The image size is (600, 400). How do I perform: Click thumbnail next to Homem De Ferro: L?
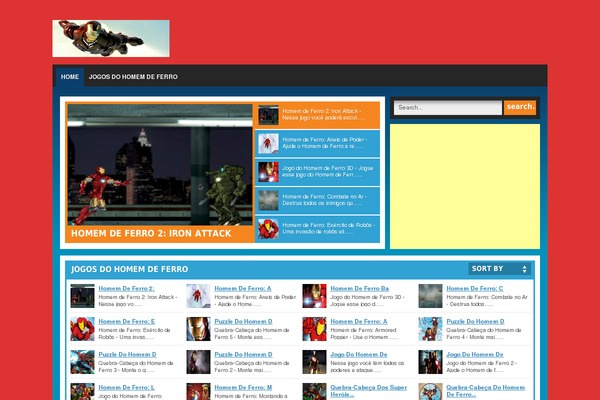[82, 392]
